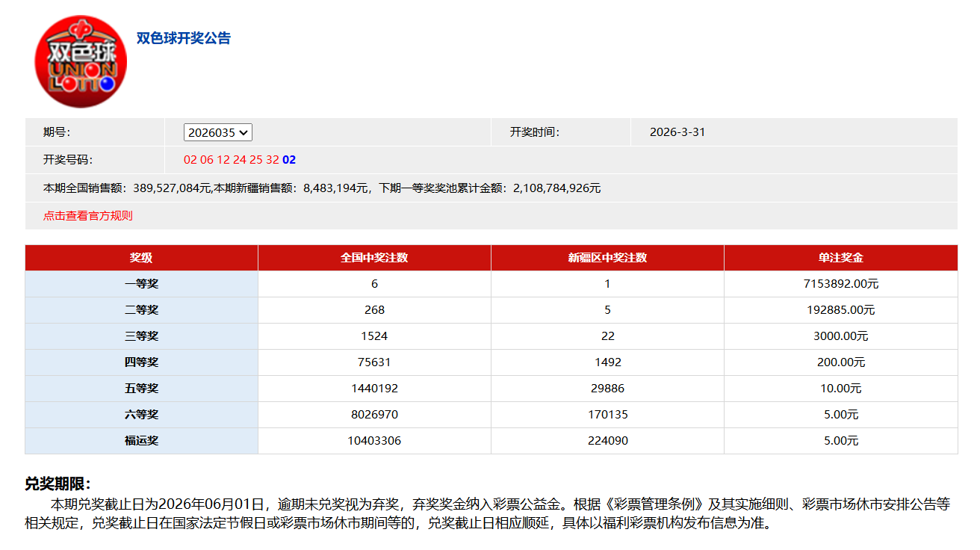Click the 单注奖金 column header
This screenshot has height=550, width=980.
[840, 258]
